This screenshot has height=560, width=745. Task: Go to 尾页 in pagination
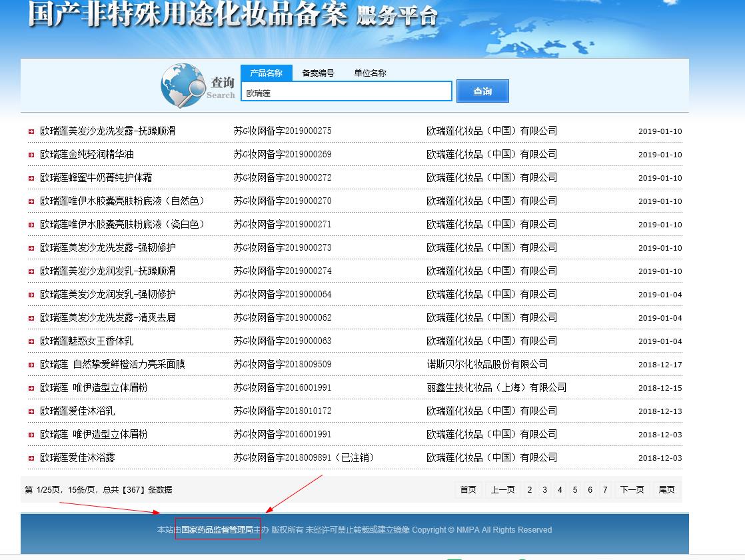pos(666,489)
